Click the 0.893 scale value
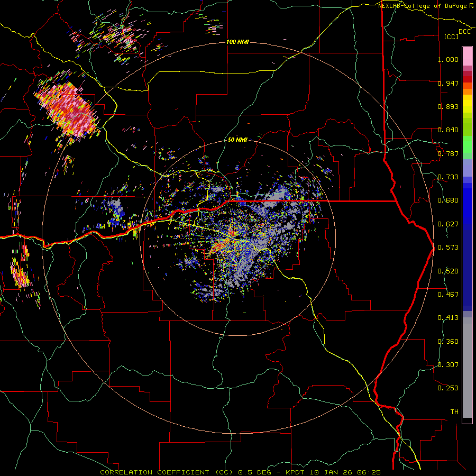The height and width of the screenshot is (476, 476). pos(448,106)
